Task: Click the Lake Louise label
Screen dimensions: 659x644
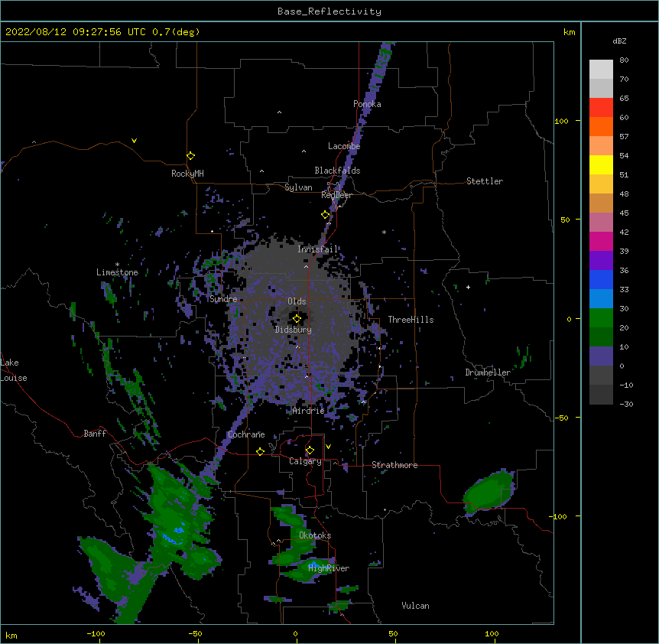Action: 14,370
